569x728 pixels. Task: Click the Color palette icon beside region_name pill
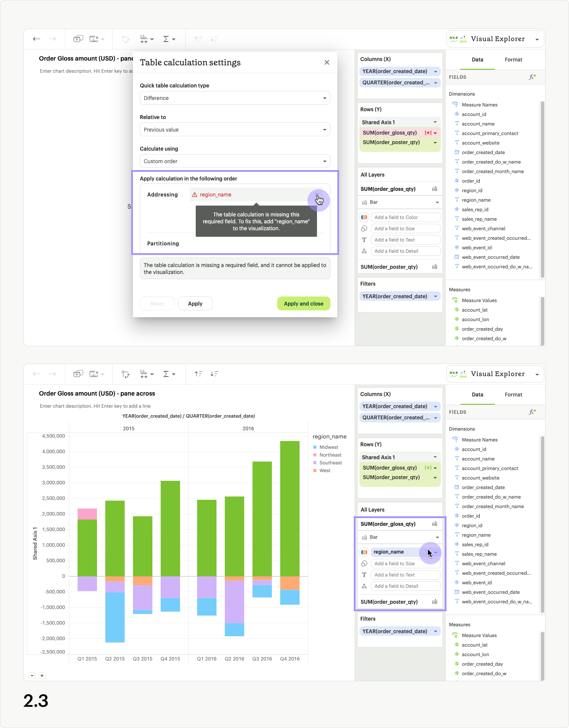tap(364, 552)
